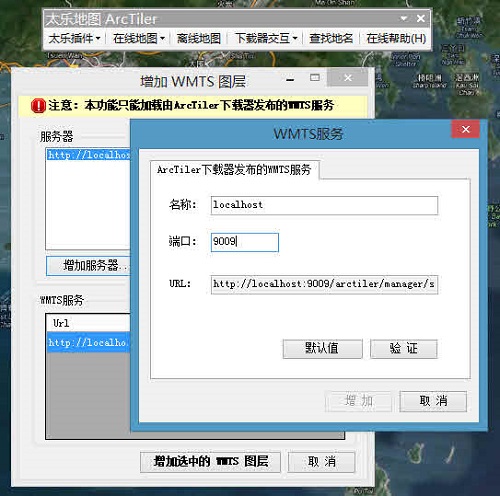
Task: Click 取消 in 增加 WMTS 图层 window
Action: (321, 462)
